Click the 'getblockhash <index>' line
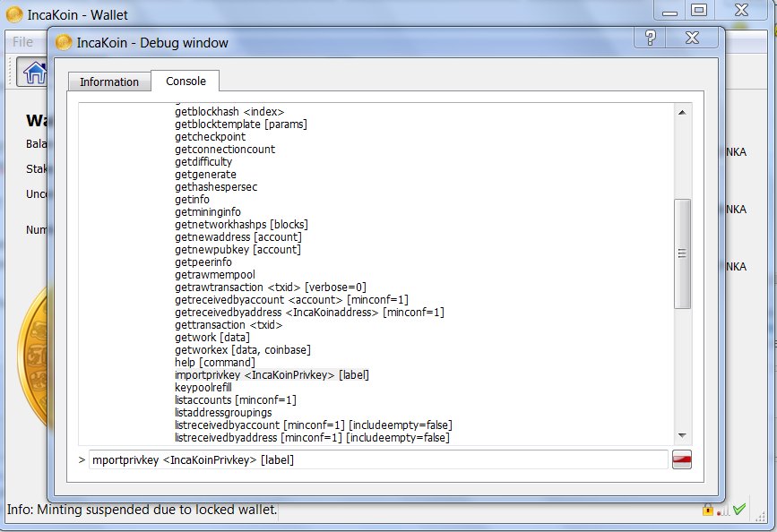This screenshot has width=777, height=532. (x=229, y=112)
